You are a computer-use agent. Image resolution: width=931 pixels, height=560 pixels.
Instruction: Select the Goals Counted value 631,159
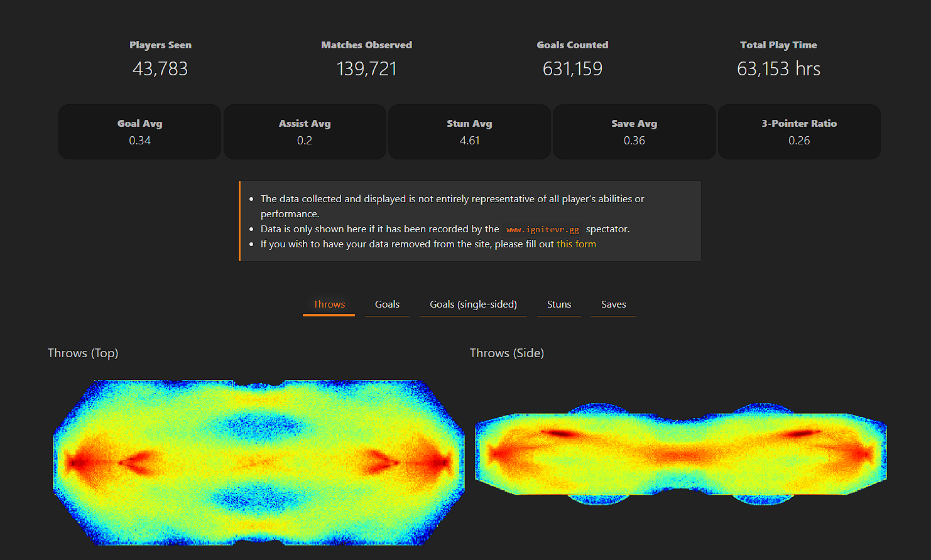point(572,68)
